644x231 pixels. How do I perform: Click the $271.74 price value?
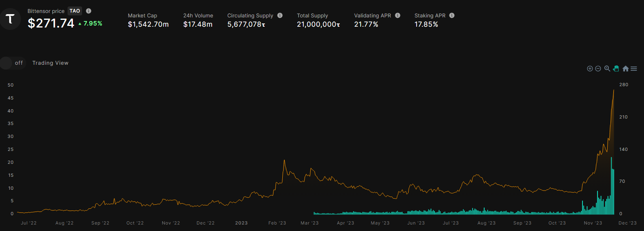pyautogui.click(x=51, y=23)
